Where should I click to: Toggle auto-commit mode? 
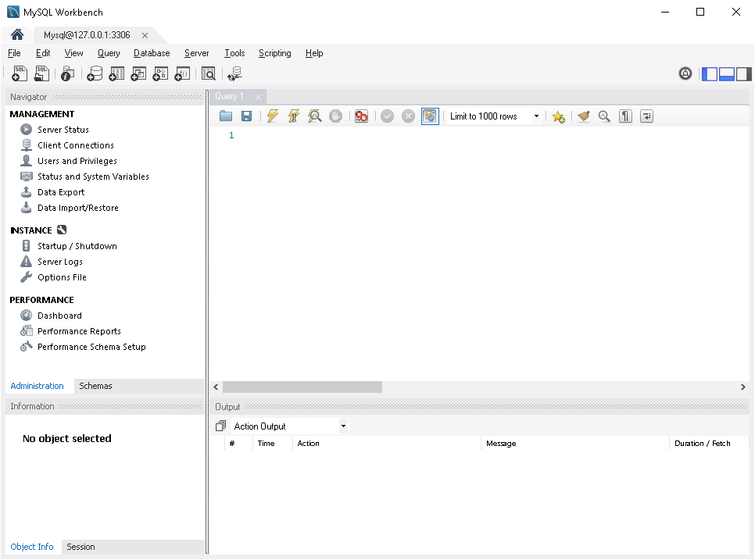[430, 116]
